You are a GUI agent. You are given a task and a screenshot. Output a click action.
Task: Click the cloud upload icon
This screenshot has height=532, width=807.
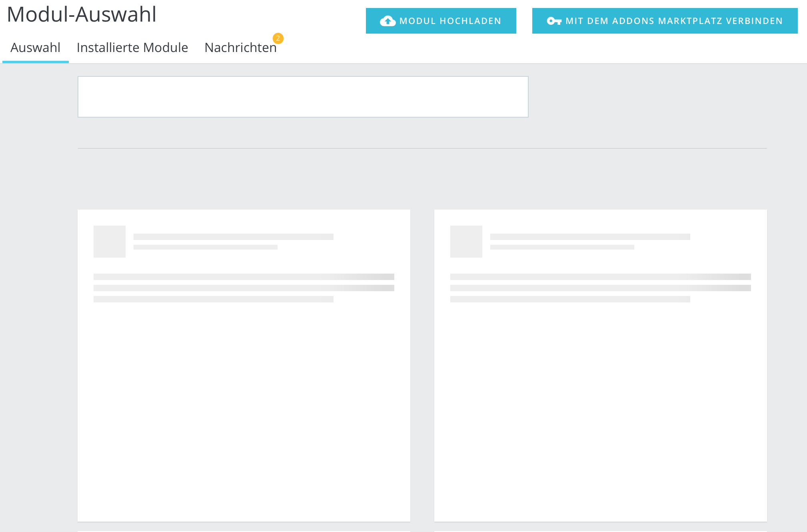point(388,21)
